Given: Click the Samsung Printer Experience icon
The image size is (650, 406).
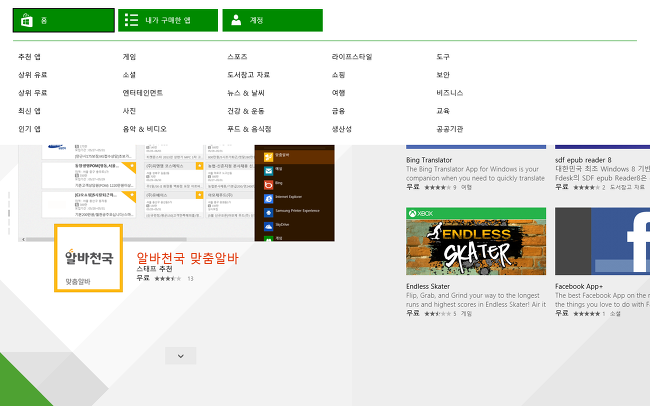Looking at the screenshot, I should [269, 212].
